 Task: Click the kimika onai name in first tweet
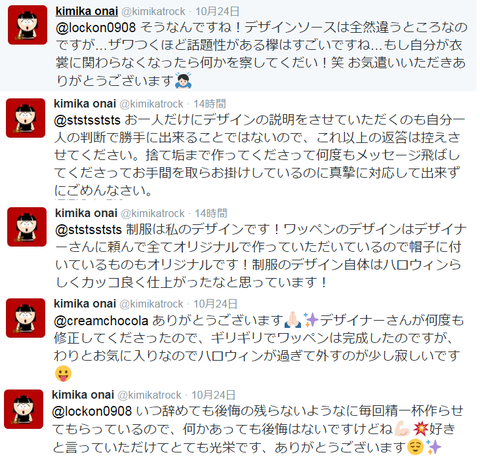(87, 11)
